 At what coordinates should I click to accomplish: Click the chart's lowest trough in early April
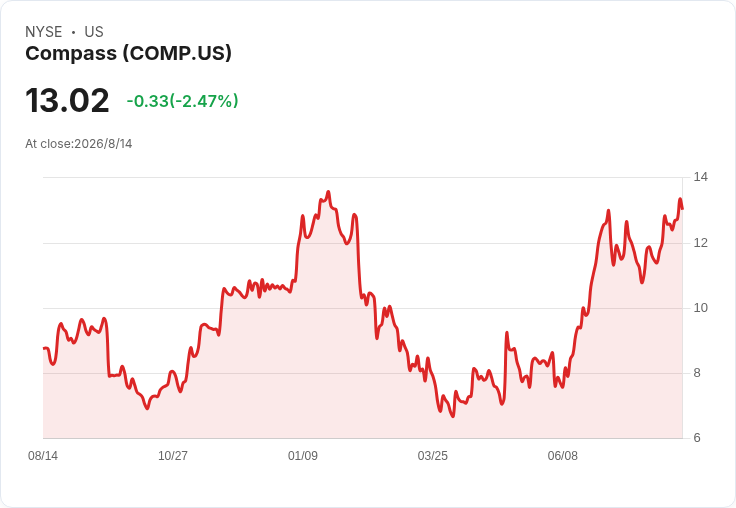tap(452, 416)
